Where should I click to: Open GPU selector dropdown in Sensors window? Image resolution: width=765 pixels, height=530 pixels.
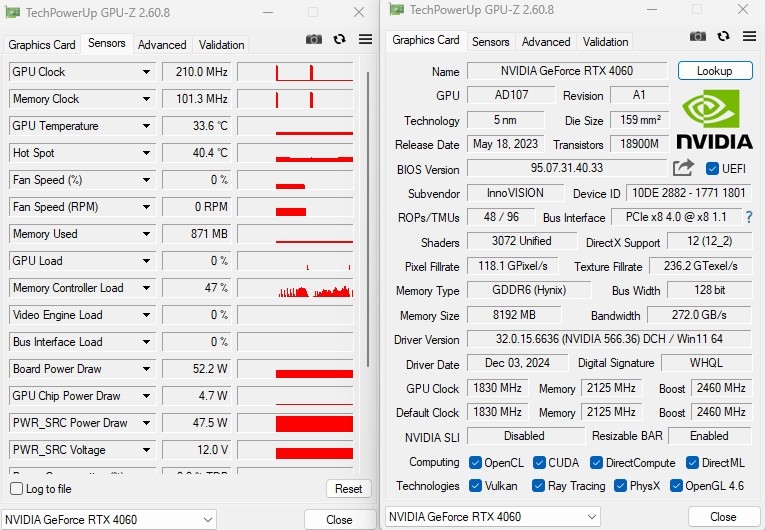tap(109, 520)
